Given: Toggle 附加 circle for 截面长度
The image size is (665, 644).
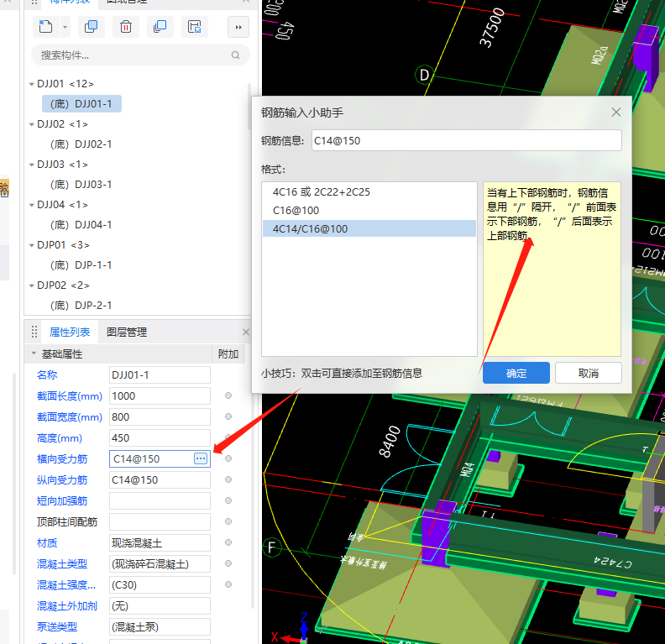Looking at the screenshot, I should [x=228, y=395].
